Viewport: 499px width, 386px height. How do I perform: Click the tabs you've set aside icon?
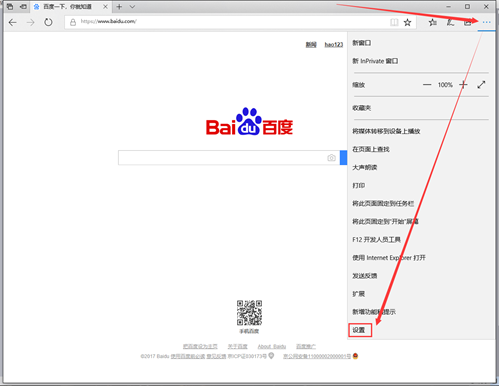click(x=10, y=6)
